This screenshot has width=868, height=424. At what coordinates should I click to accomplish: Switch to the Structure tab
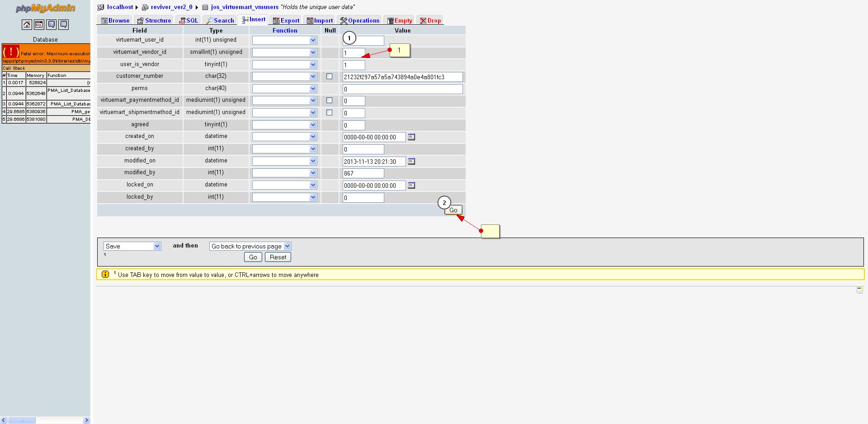[x=154, y=20]
